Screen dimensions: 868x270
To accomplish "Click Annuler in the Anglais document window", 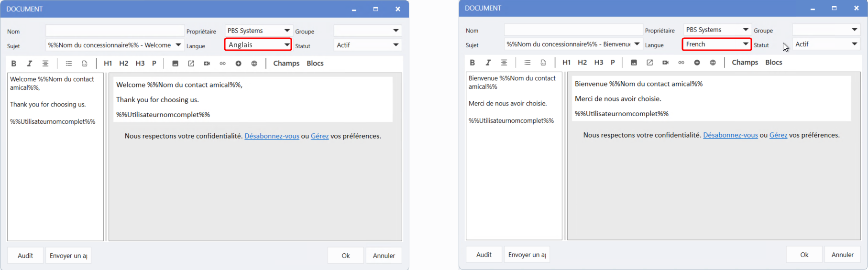I will click(384, 256).
